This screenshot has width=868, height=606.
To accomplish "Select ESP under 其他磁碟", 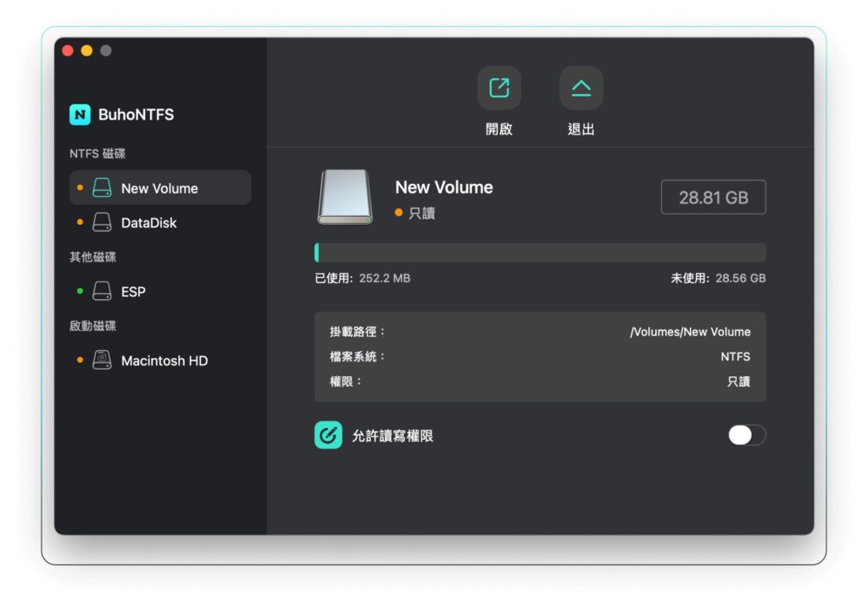I will 133,292.
